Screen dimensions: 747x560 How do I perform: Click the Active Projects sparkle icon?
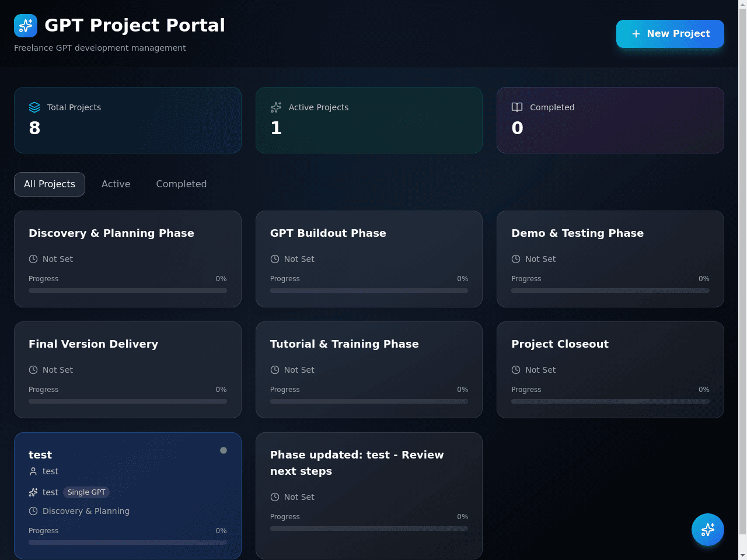coord(276,107)
